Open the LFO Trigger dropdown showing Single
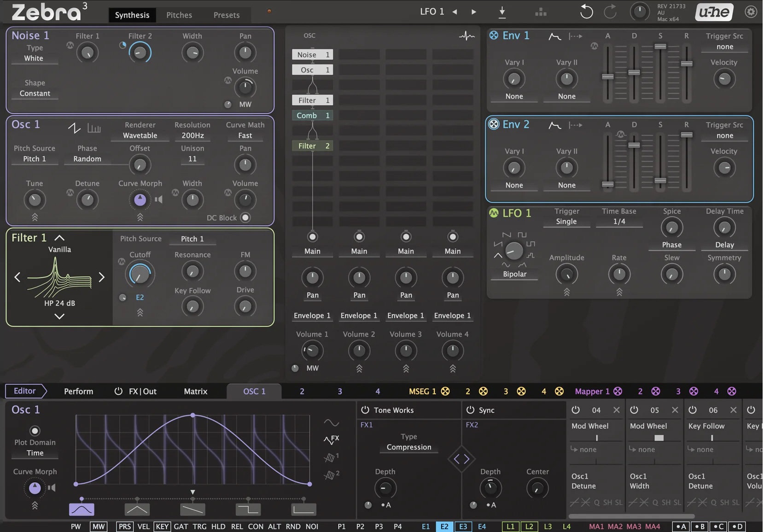The height and width of the screenshot is (532, 770). click(x=566, y=222)
